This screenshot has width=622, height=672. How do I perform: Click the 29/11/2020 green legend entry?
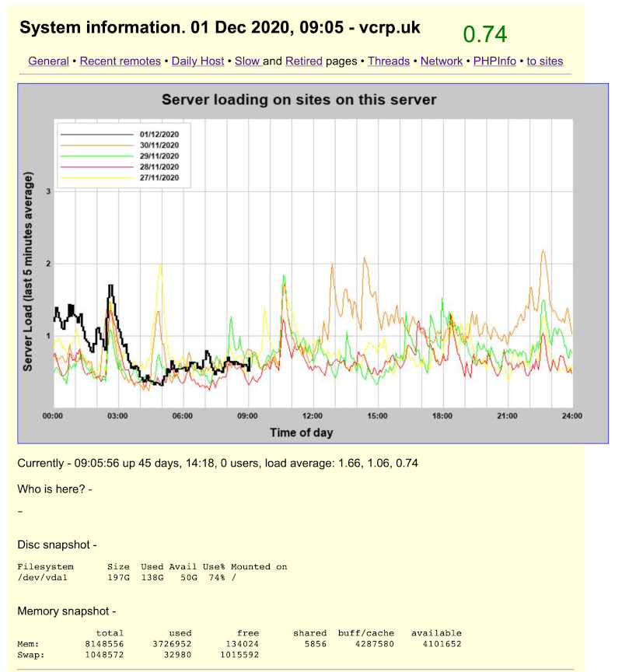pos(159,156)
